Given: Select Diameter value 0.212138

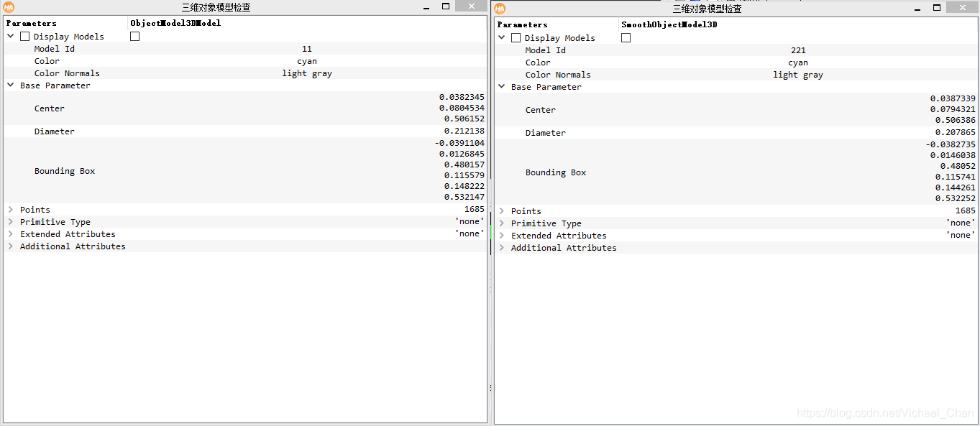Looking at the screenshot, I should coord(464,131).
